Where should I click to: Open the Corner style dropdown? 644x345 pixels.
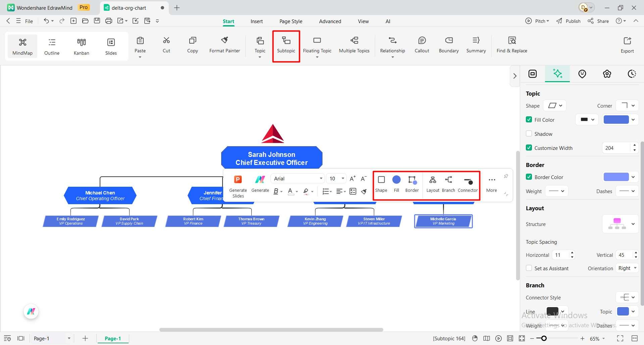[628, 106]
